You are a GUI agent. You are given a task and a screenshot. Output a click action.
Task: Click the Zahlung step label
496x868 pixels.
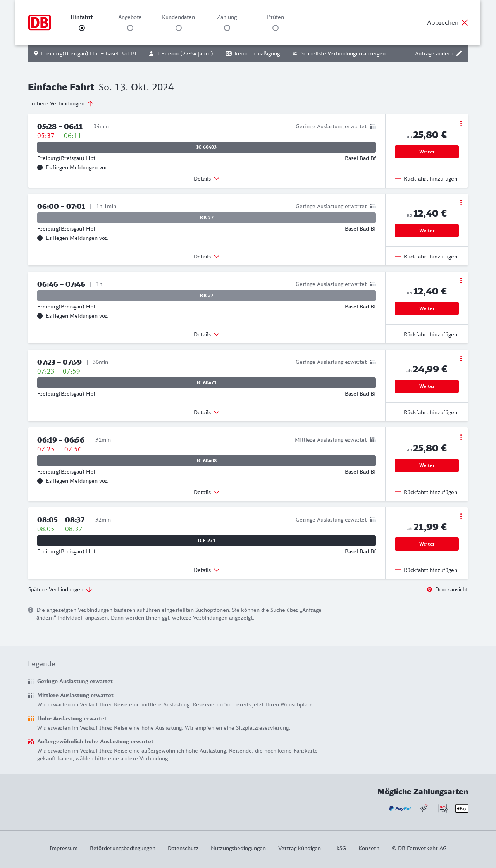(227, 17)
